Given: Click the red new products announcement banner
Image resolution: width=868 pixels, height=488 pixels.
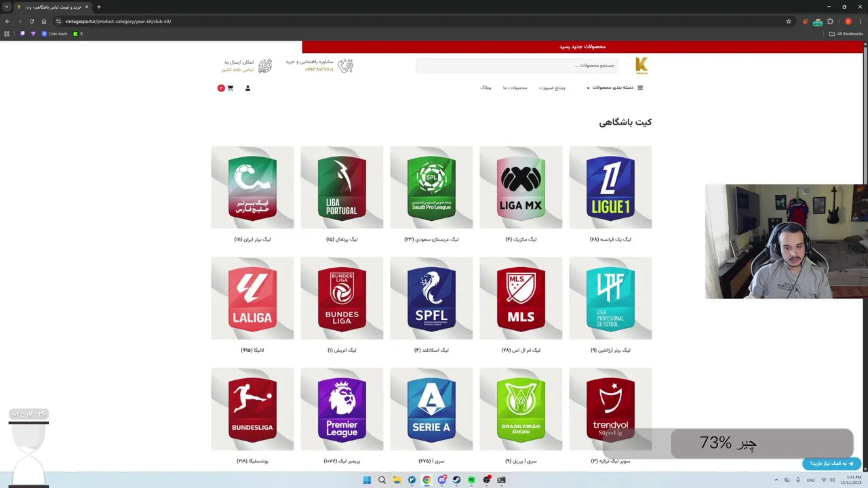Looking at the screenshot, I should [582, 47].
